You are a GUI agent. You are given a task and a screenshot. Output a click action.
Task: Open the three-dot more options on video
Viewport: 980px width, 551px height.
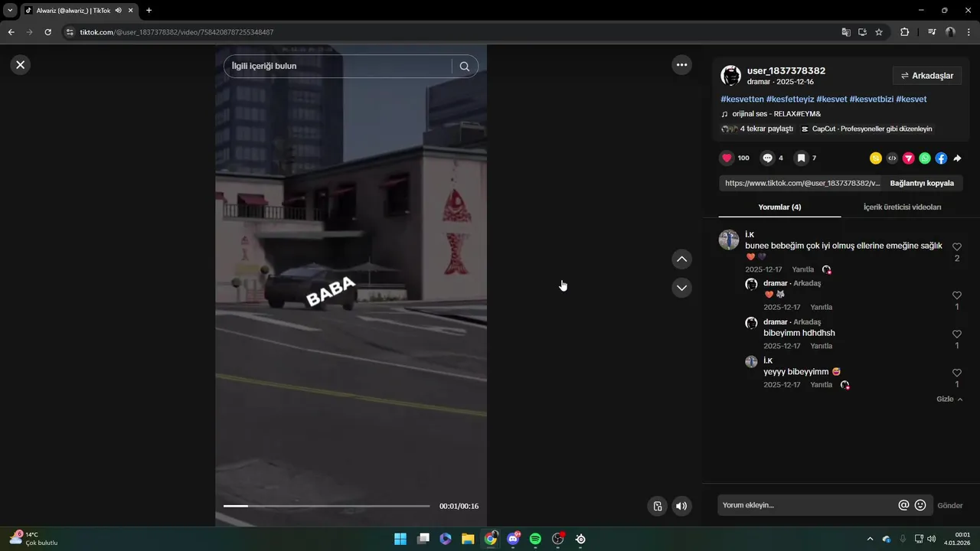click(681, 65)
